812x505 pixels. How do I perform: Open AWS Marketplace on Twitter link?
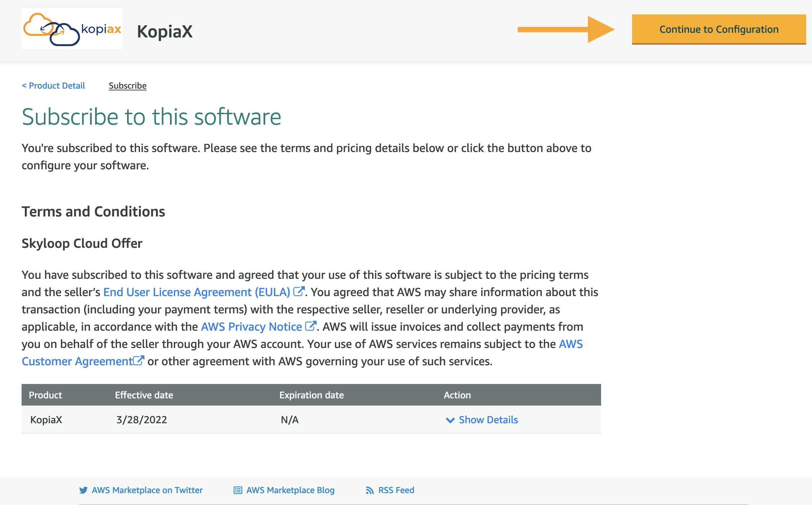pyautogui.click(x=147, y=490)
